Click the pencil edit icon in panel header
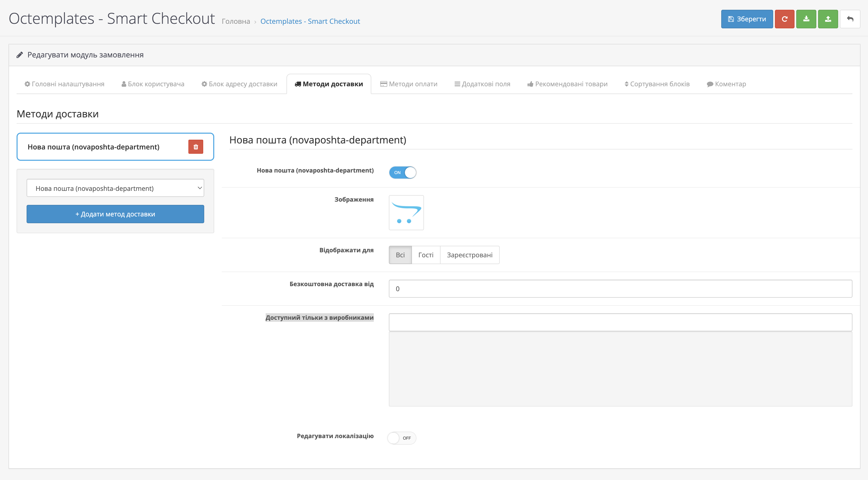868x480 pixels. (20, 55)
